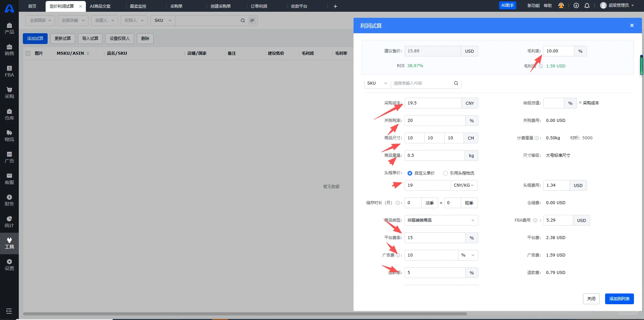
Task: Switch to the 创建采购单 tab
Action: pos(221,6)
